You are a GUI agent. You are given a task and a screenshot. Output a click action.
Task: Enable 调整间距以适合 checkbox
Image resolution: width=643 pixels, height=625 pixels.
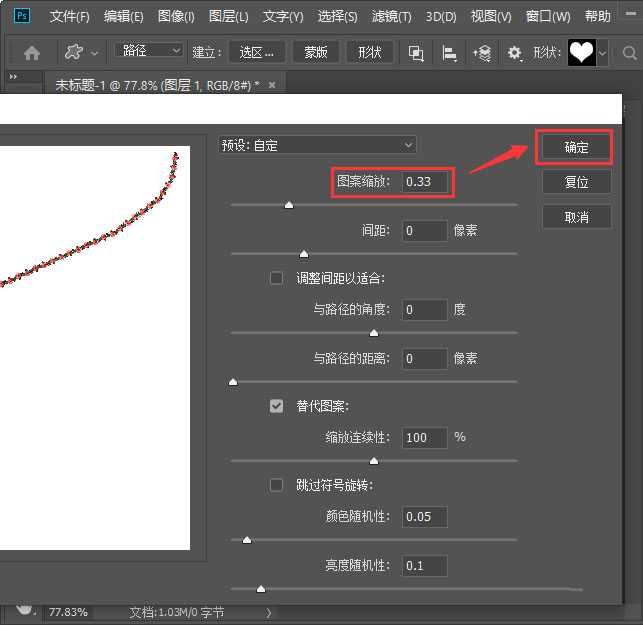coord(277,278)
